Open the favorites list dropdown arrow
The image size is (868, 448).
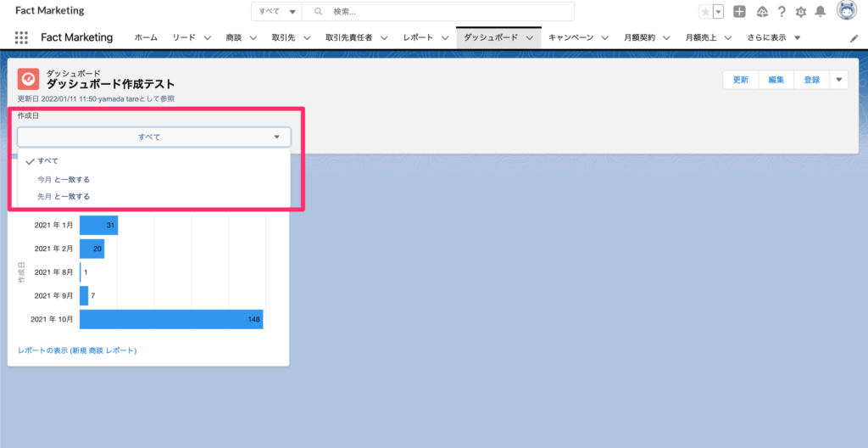tap(718, 12)
